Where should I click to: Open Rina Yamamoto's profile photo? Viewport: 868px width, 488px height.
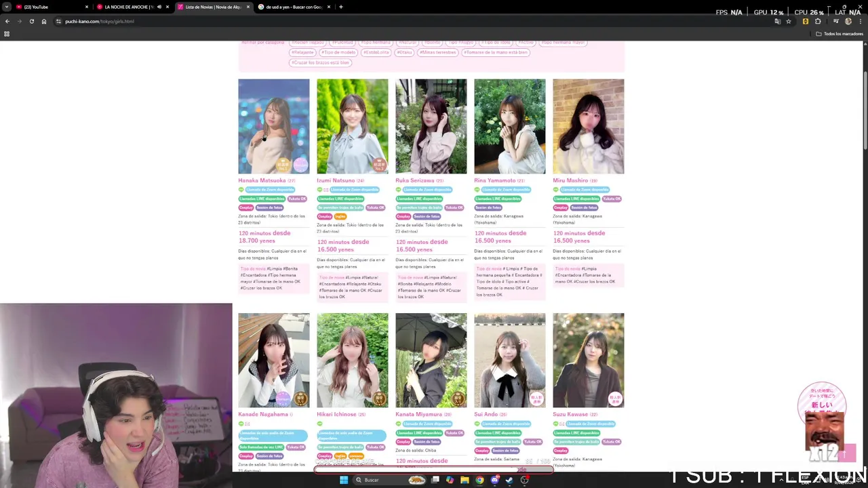(x=509, y=126)
